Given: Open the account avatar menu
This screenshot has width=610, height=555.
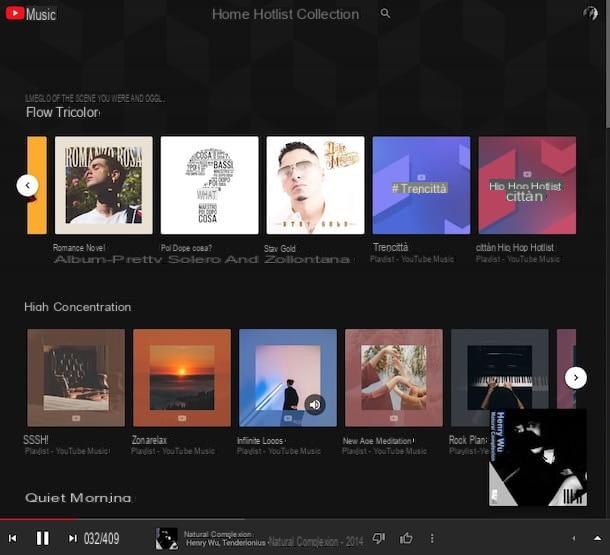Looking at the screenshot, I should point(590,14).
